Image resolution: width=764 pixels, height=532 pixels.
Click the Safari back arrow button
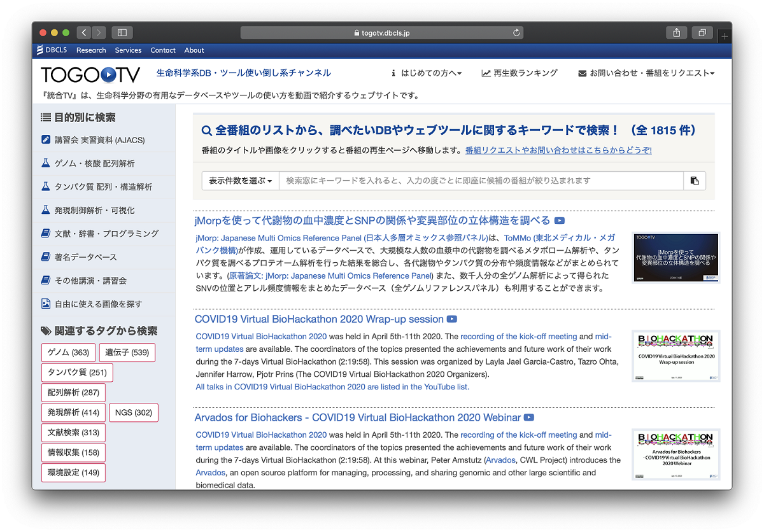(x=84, y=32)
